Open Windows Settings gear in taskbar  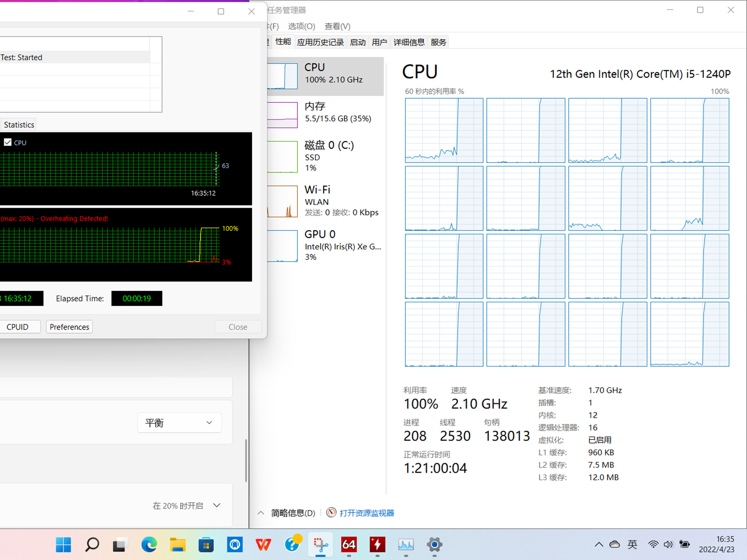coord(434,545)
